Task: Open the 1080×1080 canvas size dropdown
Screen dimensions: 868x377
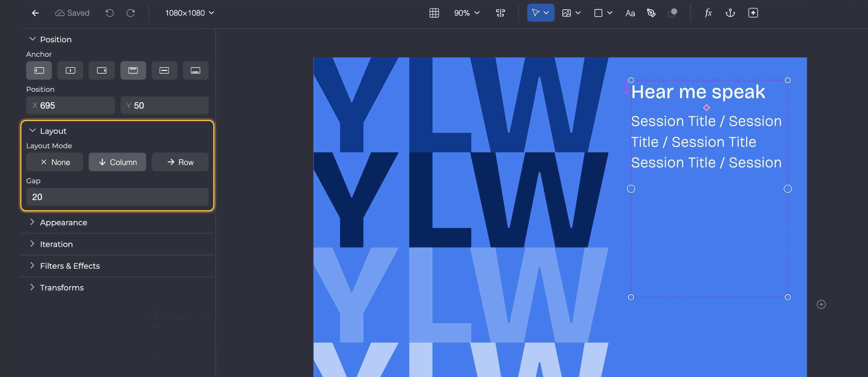Action: click(x=189, y=13)
